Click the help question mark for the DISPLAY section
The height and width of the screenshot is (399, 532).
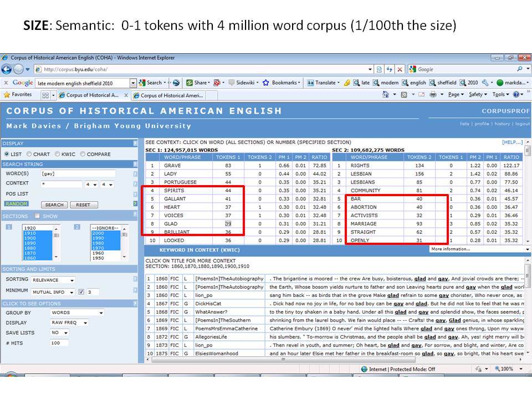[x=135, y=144]
